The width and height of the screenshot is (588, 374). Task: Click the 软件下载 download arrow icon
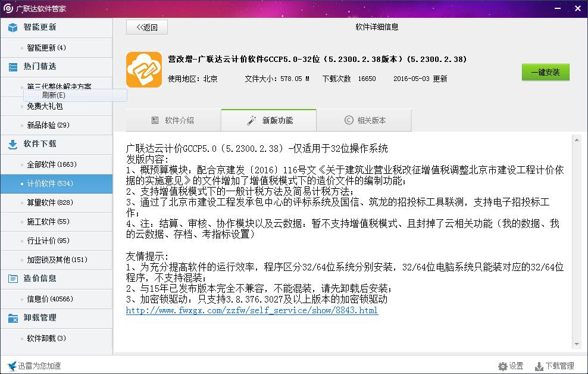pos(12,145)
